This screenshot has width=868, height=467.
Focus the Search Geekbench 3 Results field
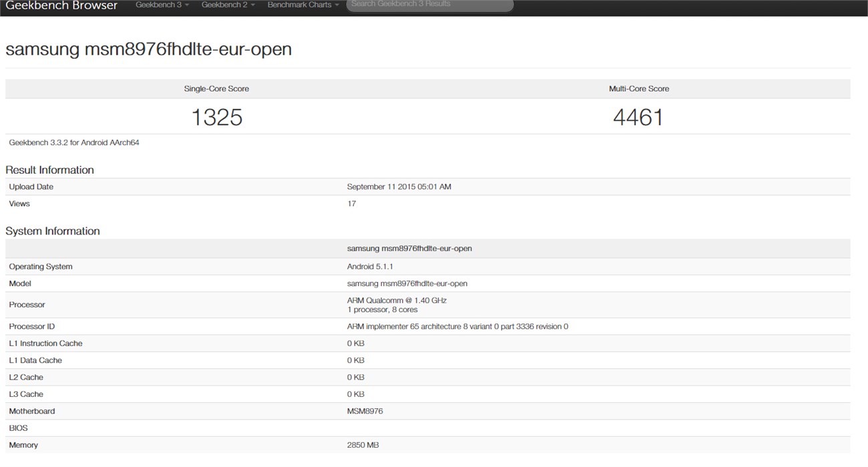[430, 5]
